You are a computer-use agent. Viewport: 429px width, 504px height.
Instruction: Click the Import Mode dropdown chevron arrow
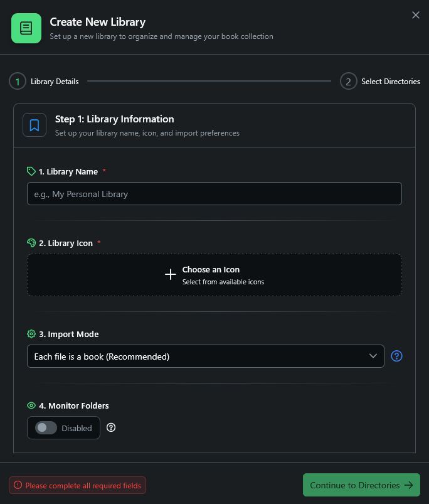tap(373, 356)
